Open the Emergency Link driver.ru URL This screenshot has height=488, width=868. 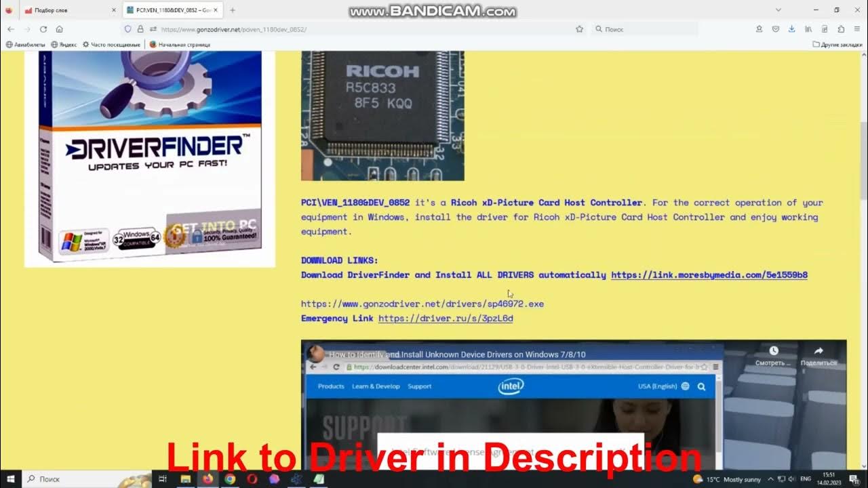446,319
